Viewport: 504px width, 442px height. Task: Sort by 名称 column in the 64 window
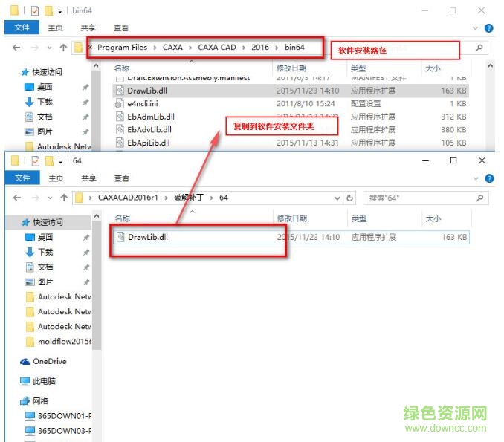point(123,218)
